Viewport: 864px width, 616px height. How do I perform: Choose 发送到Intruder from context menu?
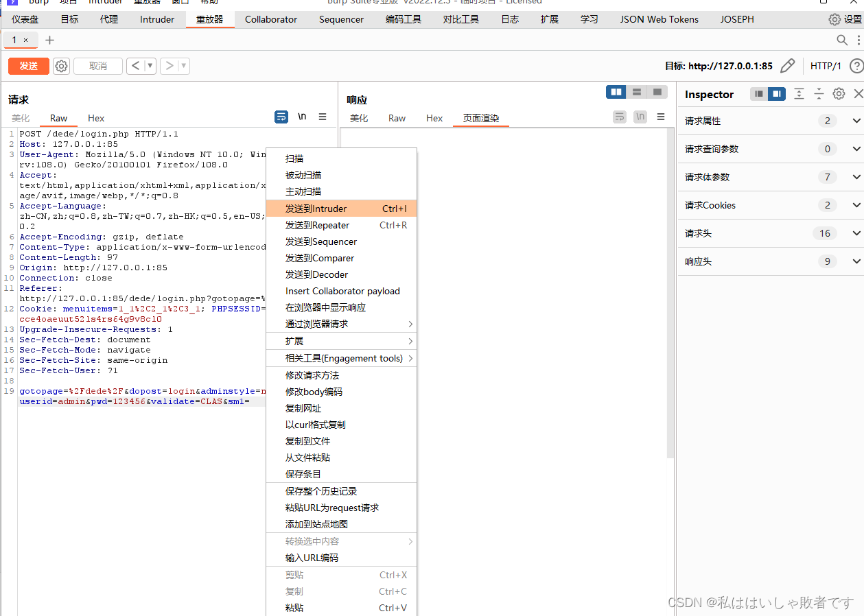click(x=341, y=209)
